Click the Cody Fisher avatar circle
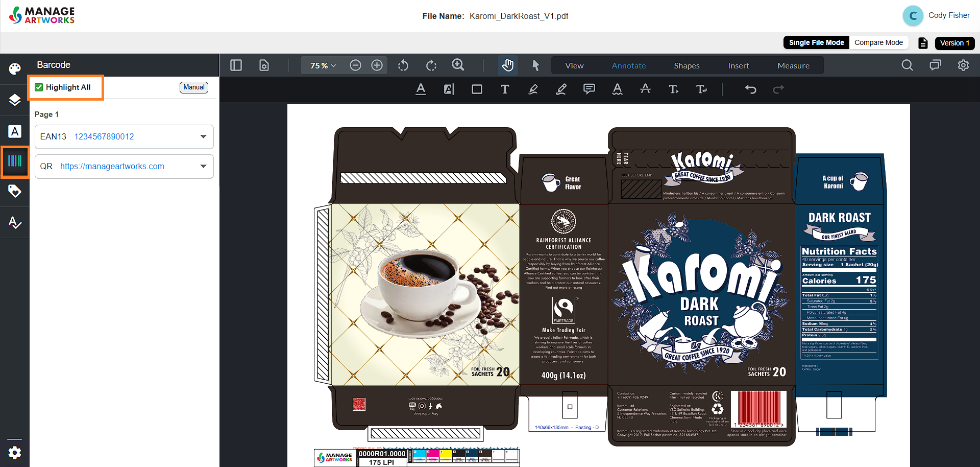 913,16
